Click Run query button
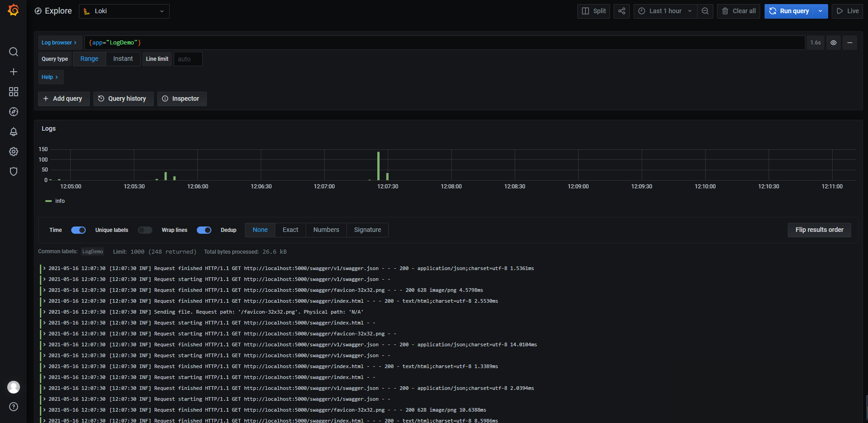868x423 pixels. [x=789, y=11]
